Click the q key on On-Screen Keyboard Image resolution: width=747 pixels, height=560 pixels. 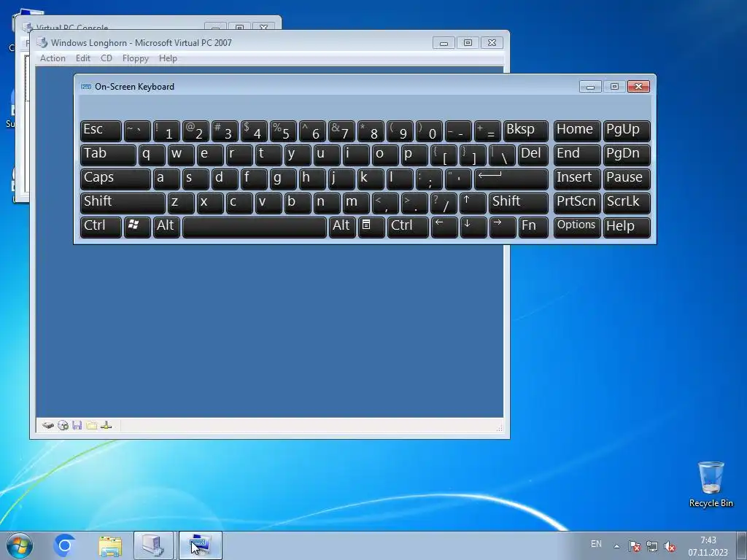(x=152, y=155)
